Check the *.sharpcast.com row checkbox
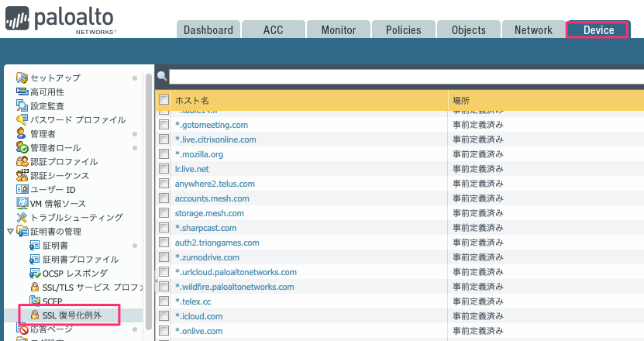The height and width of the screenshot is (341, 644). click(164, 228)
